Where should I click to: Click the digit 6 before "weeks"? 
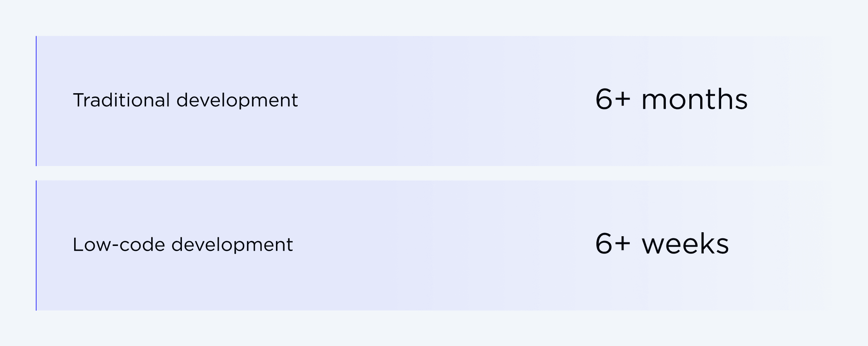[x=604, y=244]
